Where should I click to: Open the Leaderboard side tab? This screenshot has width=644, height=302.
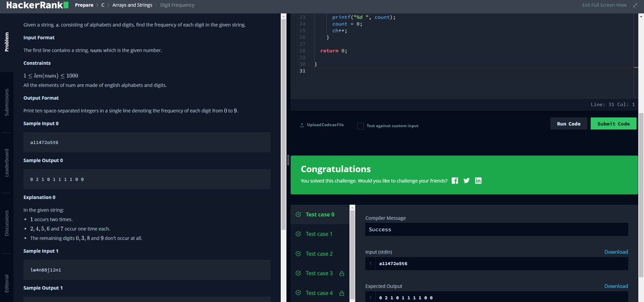[7, 163]
